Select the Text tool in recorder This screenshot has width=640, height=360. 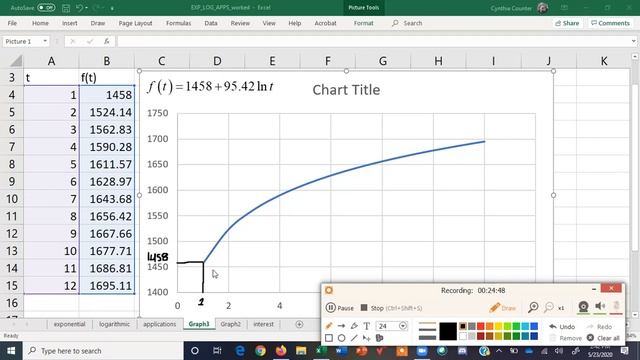367,326
